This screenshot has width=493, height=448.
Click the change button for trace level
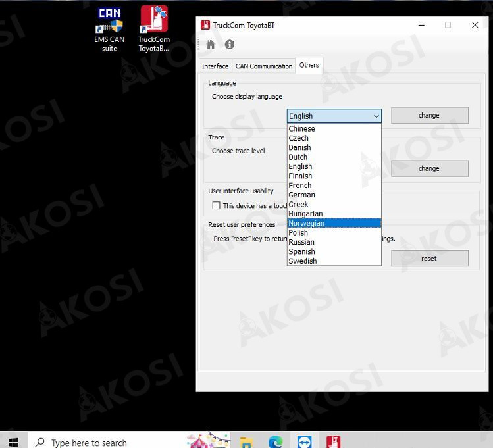tap(429, 168)
